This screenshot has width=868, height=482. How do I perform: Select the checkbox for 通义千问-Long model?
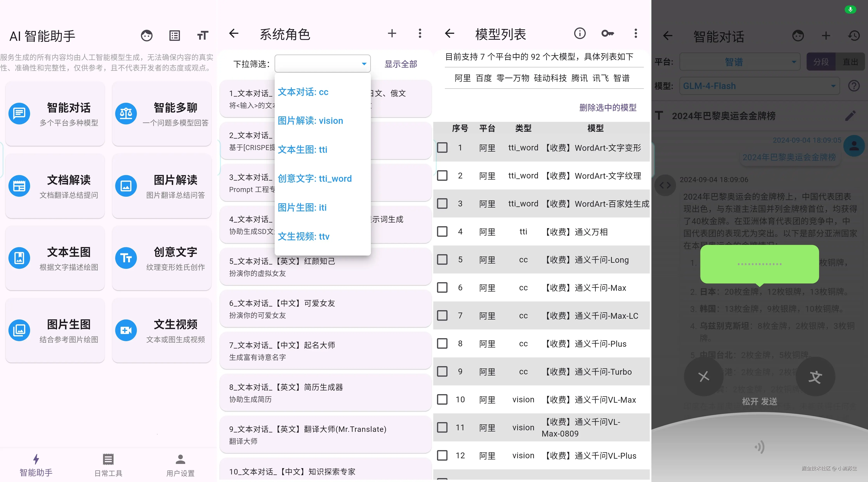coord(442,260)
